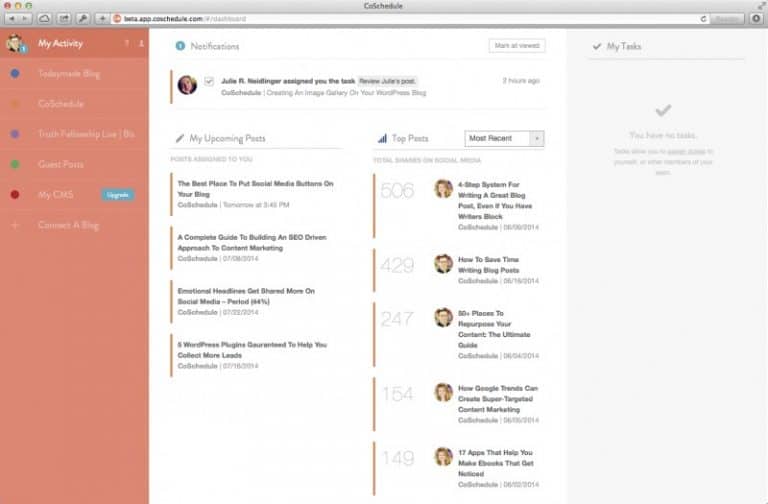Image resolution: width=768 pixels, height=504 pixels.
Task: Click the CoSchedule favicon in the address bar
Action: [x=117, y=19]
